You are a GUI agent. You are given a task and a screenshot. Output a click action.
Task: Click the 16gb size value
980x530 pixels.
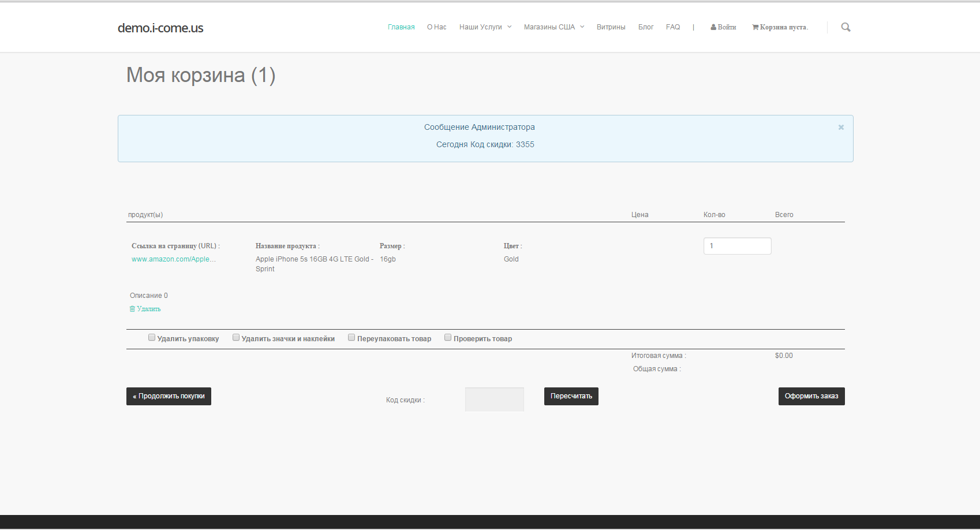tap(388, 259)
